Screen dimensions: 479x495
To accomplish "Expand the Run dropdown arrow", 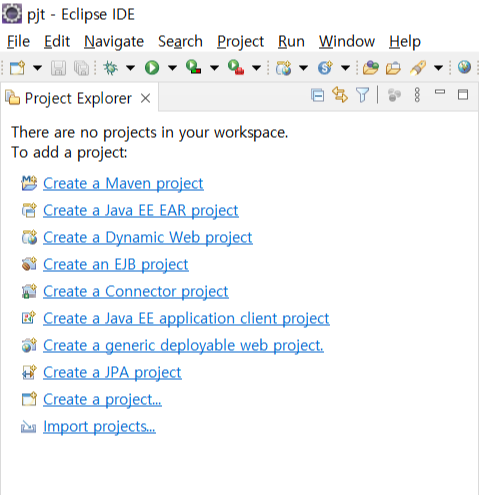I will (172, 68).
